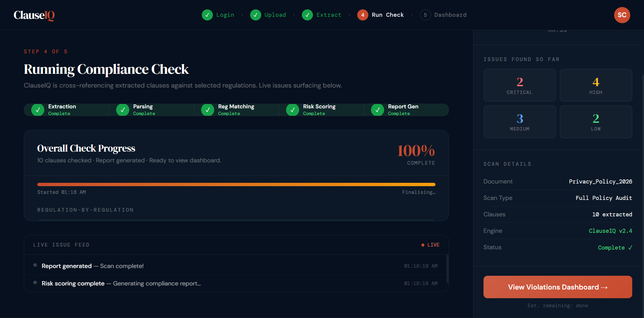The height and width of the screenshot is (318, 644).
Task: Click the Run Check step number 4 badge
Action: tap(363, 15)
